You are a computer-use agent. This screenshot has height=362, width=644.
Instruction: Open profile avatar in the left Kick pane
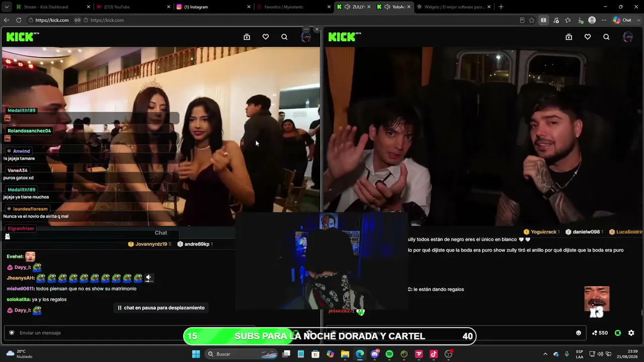pos(306,37)
